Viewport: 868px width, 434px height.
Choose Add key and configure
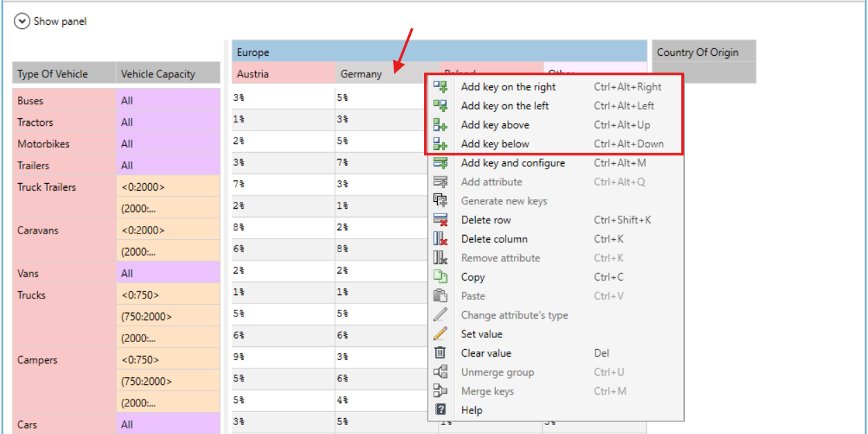tap(555, 163)
